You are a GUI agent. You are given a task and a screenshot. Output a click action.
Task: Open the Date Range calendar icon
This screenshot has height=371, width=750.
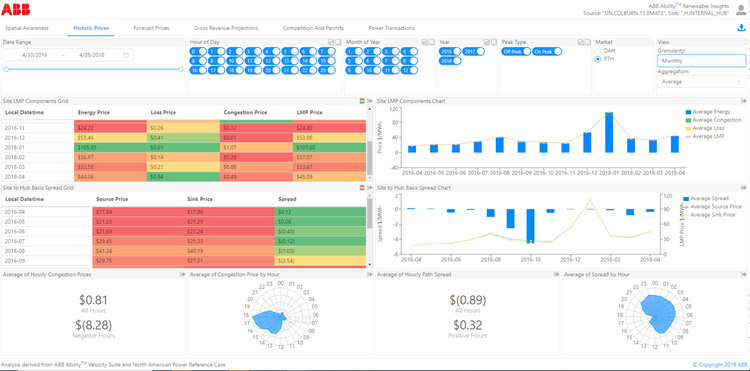pos(126,55)
